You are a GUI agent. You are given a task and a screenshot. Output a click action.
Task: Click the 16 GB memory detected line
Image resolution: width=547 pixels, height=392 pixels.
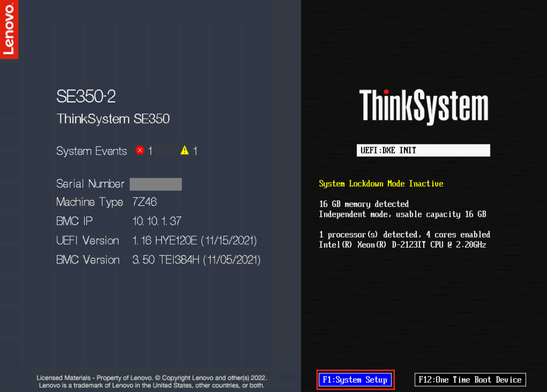[x=364, y=204]
